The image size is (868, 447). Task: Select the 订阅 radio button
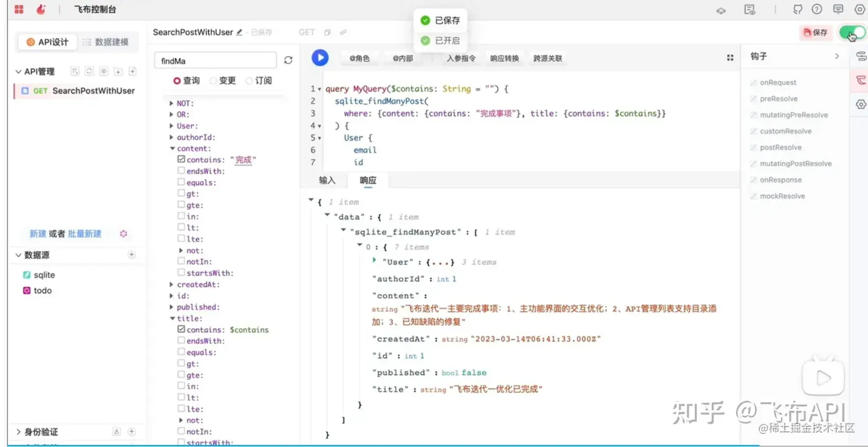250,81
